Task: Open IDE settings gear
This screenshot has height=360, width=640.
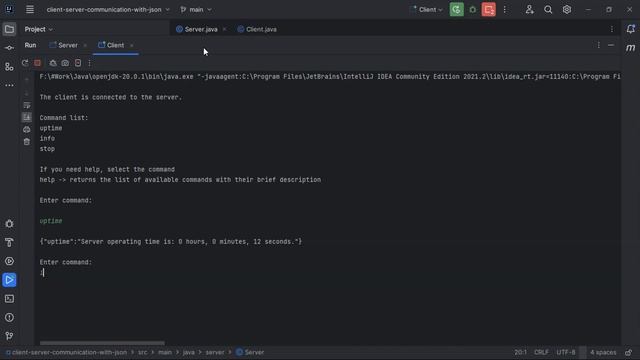Action: point(567,9)
